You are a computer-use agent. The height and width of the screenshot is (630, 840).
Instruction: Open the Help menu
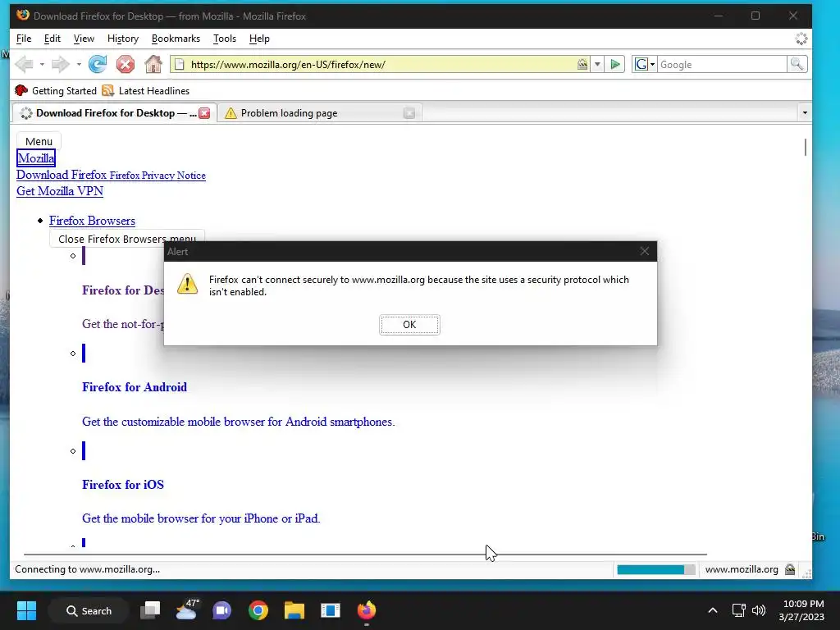tap(259, 39)
